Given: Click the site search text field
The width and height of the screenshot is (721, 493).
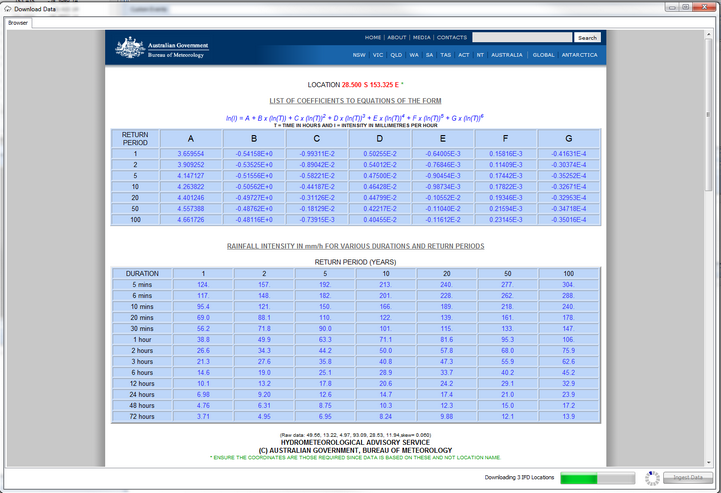Looking at the screenshot, I should [x=522, y=38].
